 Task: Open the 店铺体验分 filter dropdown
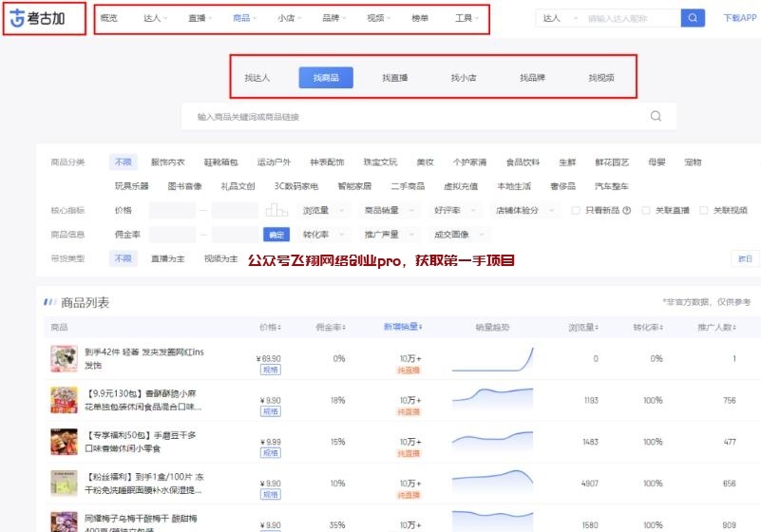click(x=525, y=210)
